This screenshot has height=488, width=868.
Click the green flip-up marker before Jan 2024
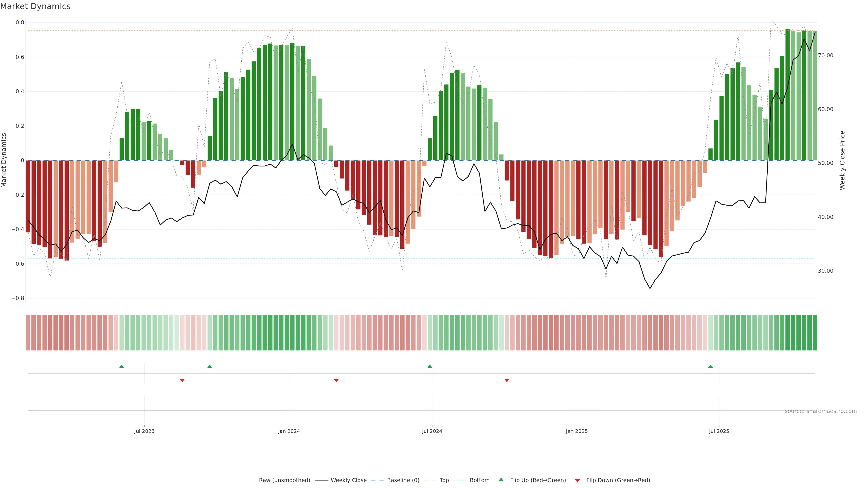click(210, 366)
